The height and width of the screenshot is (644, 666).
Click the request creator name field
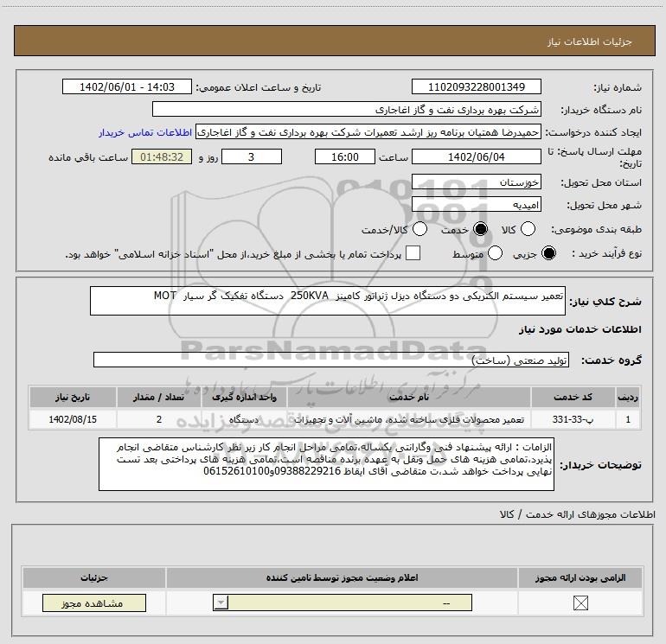tap(368, 132)
